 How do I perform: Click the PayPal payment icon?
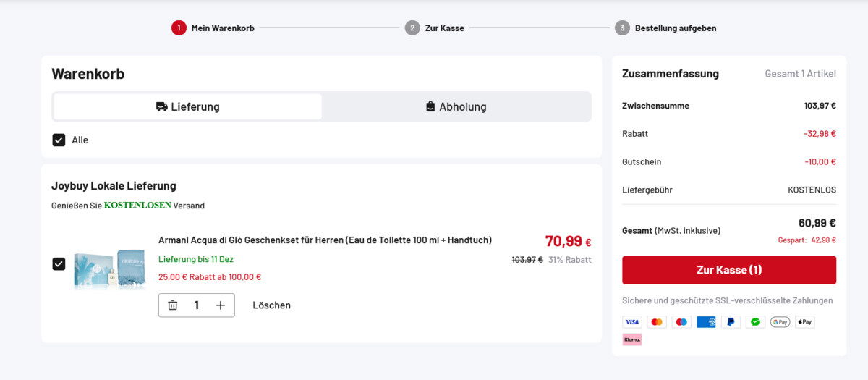(731, 322)
